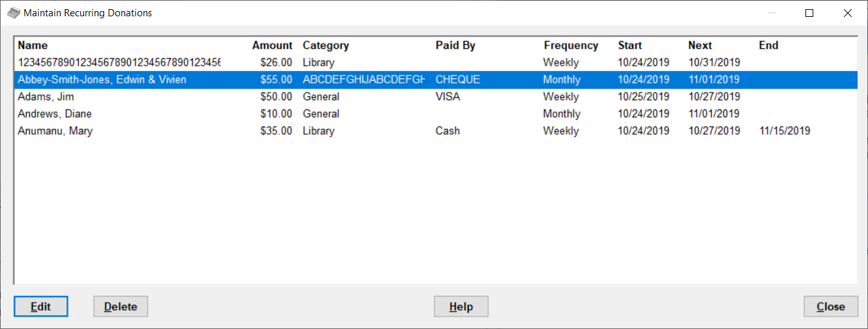Click the Start column header
Screen dimensions: 868x329
[x=630, y=46]
